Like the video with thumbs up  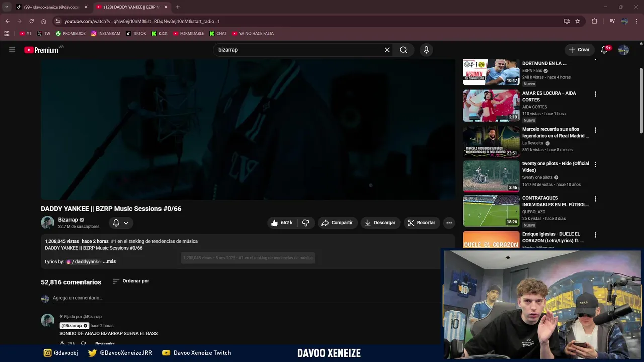click(282, 223)
